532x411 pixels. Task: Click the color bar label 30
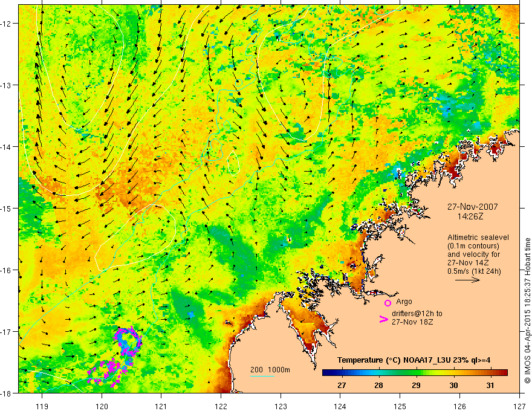click(x=453, y=385)
